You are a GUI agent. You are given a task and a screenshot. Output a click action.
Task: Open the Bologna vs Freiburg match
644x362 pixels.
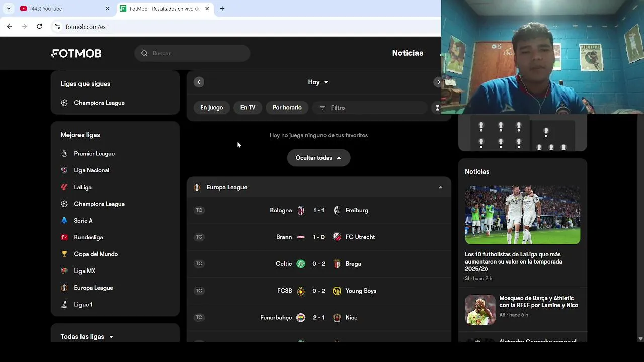tap(318, 211)
